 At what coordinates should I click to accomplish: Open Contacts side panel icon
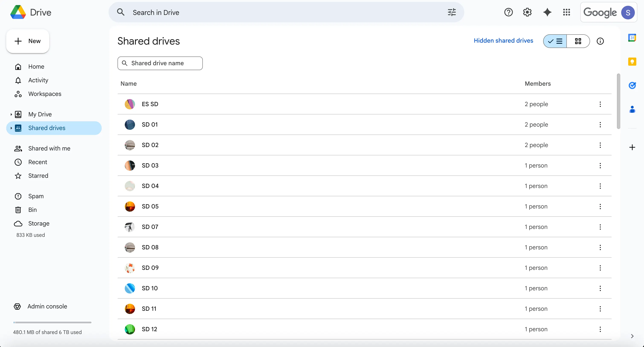[x=632, y=109]
